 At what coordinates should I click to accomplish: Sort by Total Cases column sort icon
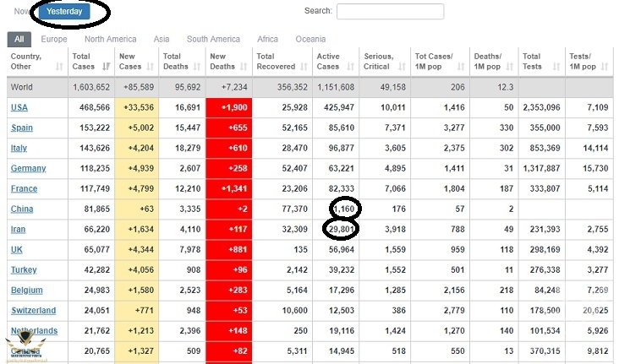[x=106, y=67]
